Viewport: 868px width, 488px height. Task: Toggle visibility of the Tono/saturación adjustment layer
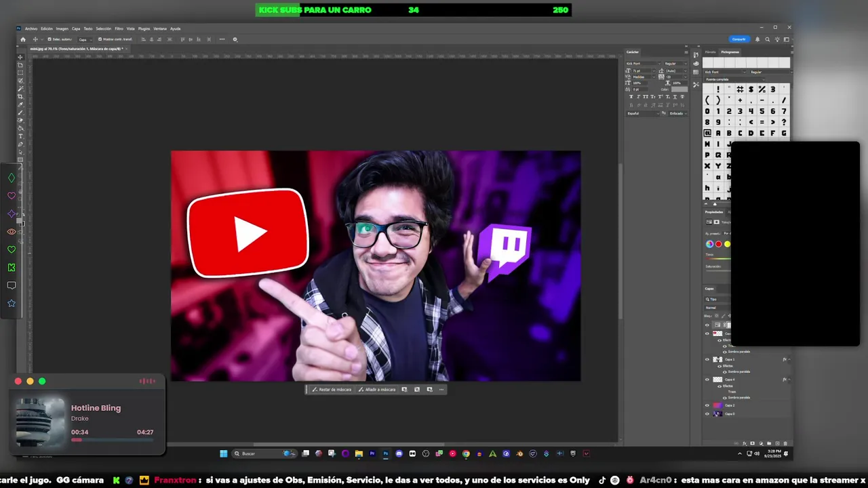point(707,325)
